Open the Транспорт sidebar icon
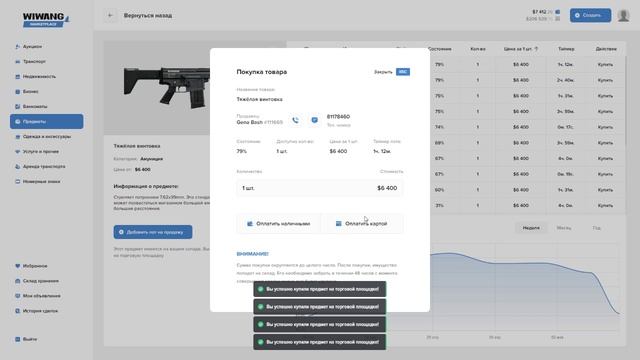 (18, 62)
